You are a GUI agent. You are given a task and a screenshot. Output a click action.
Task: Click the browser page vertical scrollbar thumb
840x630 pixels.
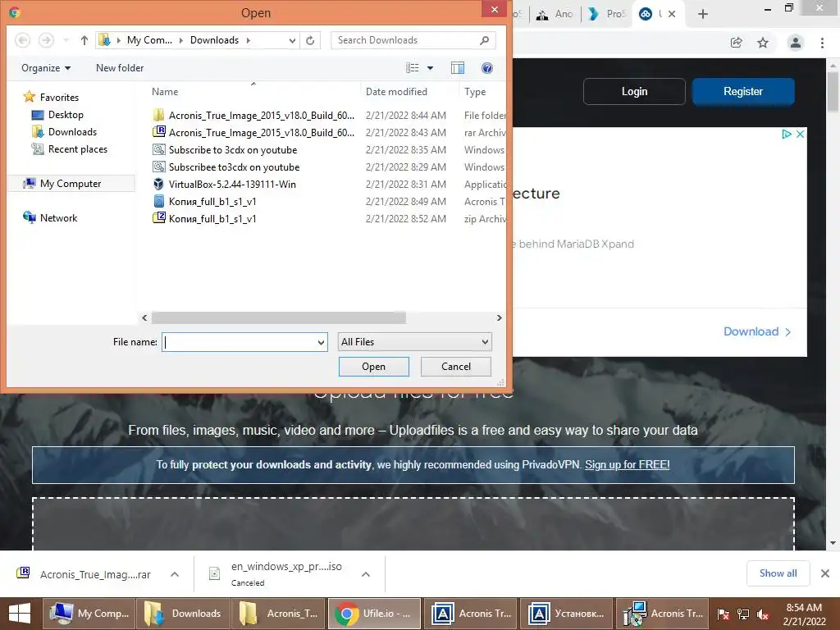[833, 92]
